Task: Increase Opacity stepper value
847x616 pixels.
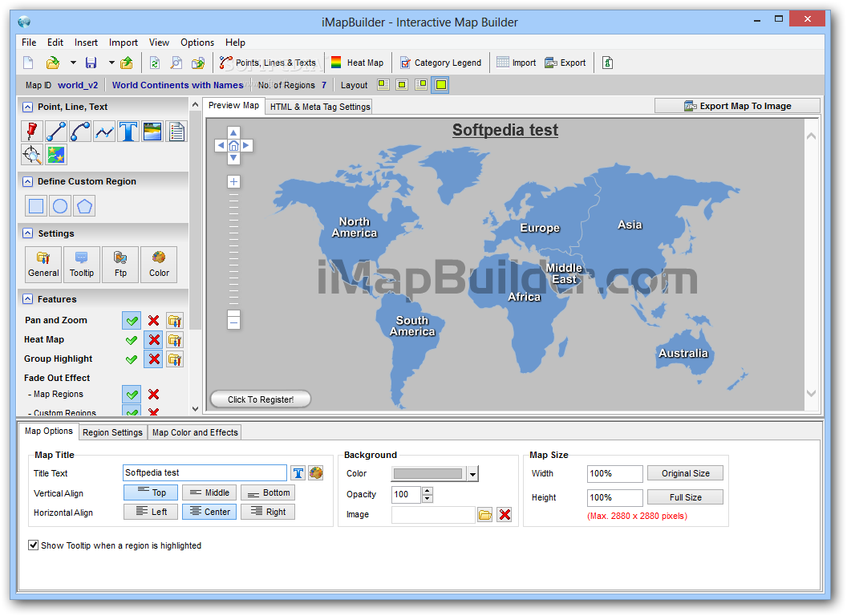Action: [x=428, y=491]
